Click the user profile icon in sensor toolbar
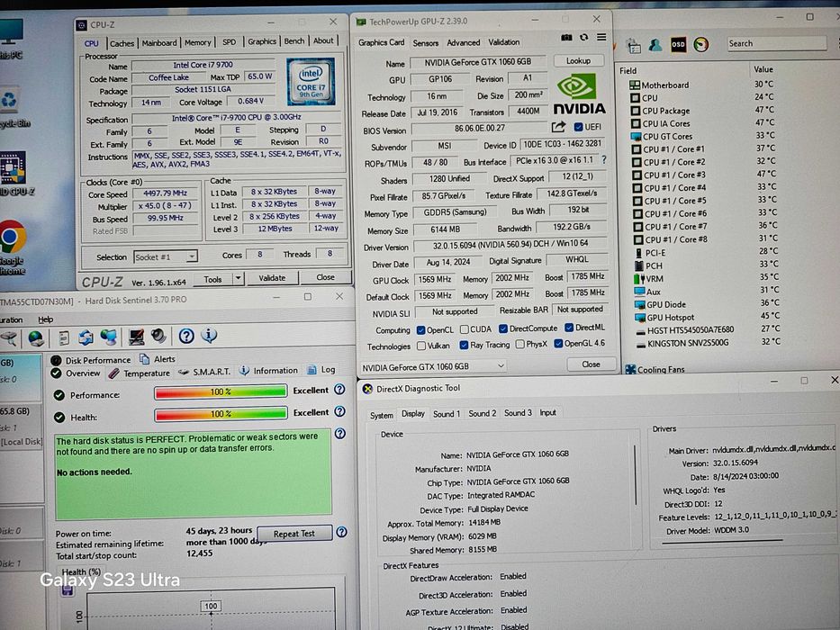Screen dimensions: 840x630 [x=655, y=45]
